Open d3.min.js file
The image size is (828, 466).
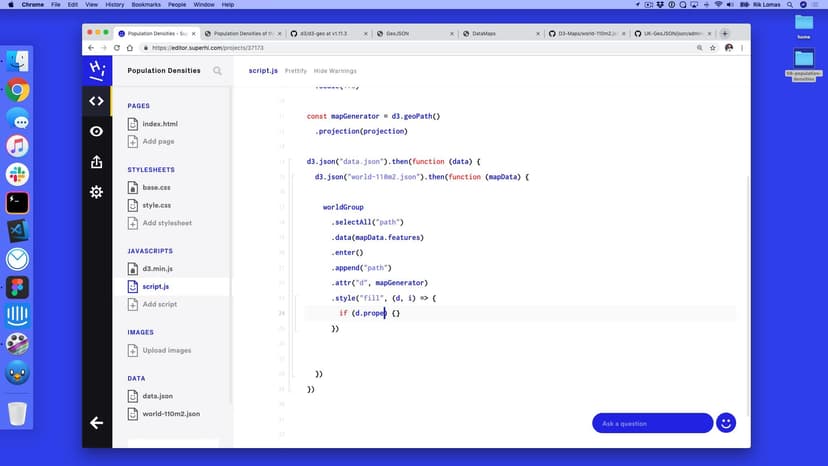[157, 269]
